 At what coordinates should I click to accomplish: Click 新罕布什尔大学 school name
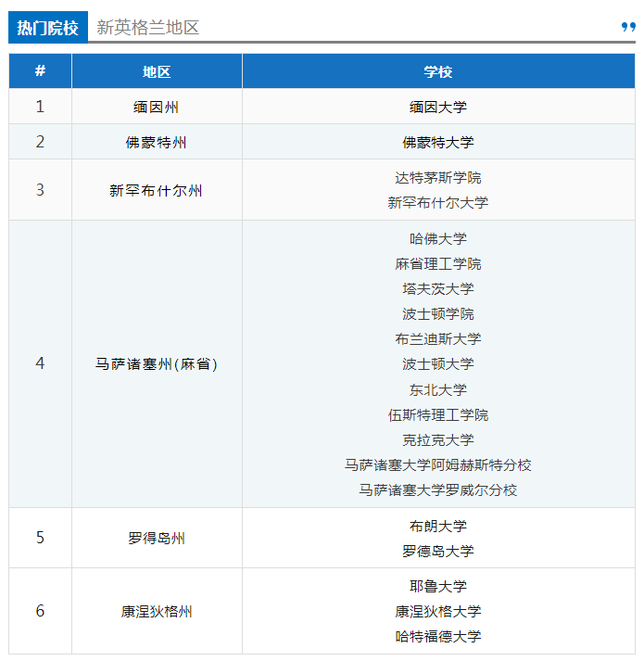(438, 203)
